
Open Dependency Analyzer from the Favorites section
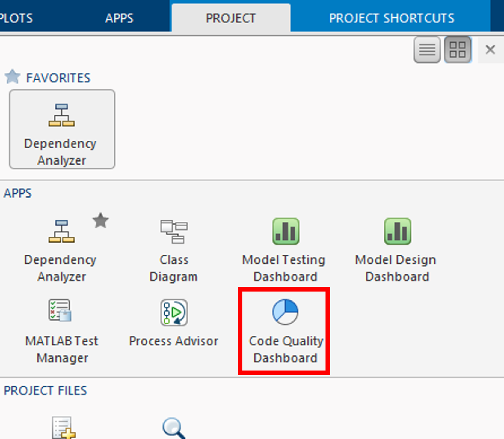(62, 129)
